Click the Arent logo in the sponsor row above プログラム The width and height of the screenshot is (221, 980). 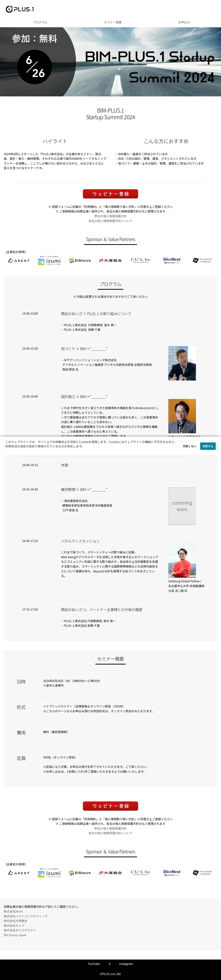click(x=19, y=261)
